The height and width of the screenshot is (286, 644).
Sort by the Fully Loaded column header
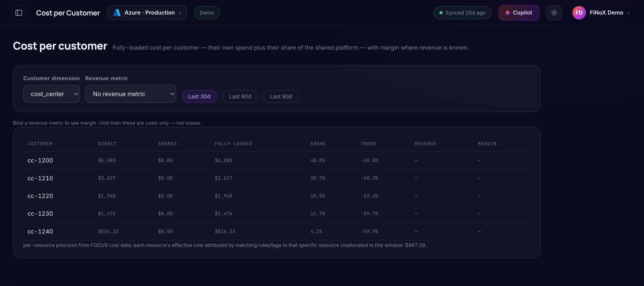point(233,144)
